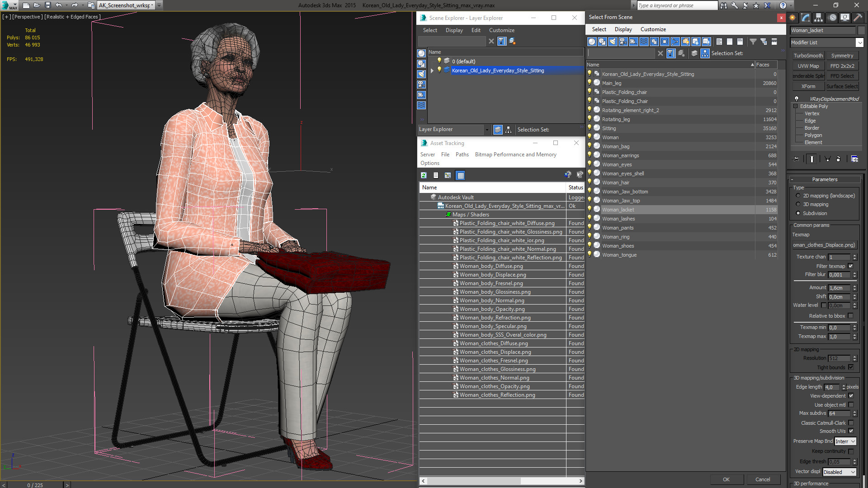The width and height of the screenshot is (868, 488).
Task: Select the 3D mapping radio button
Action: pyautogui.click(x=798, y=204)
